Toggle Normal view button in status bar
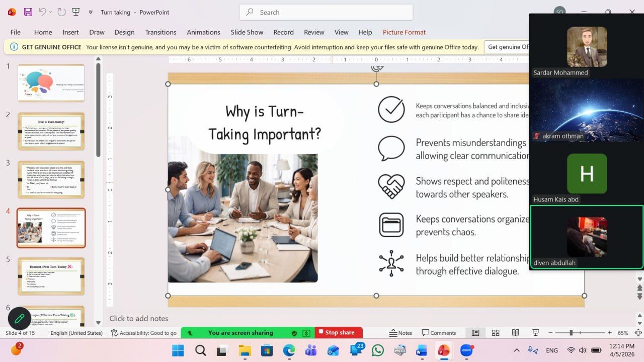The width and height of the screenshot is (644, 362). pos(475,333)
